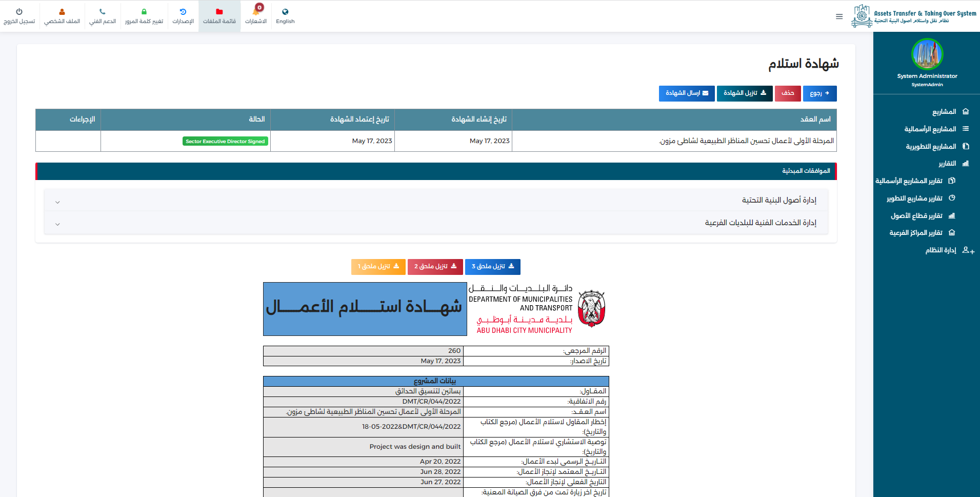
Task: Click the بيانات المشروع table header
Action: point(436,381)
